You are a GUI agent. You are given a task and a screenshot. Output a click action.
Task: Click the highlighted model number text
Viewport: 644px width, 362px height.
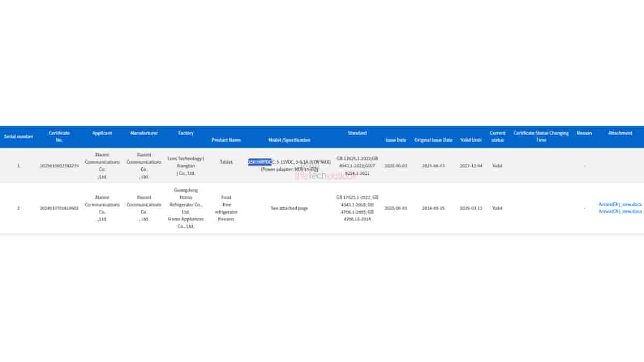[x=260, y=162]
